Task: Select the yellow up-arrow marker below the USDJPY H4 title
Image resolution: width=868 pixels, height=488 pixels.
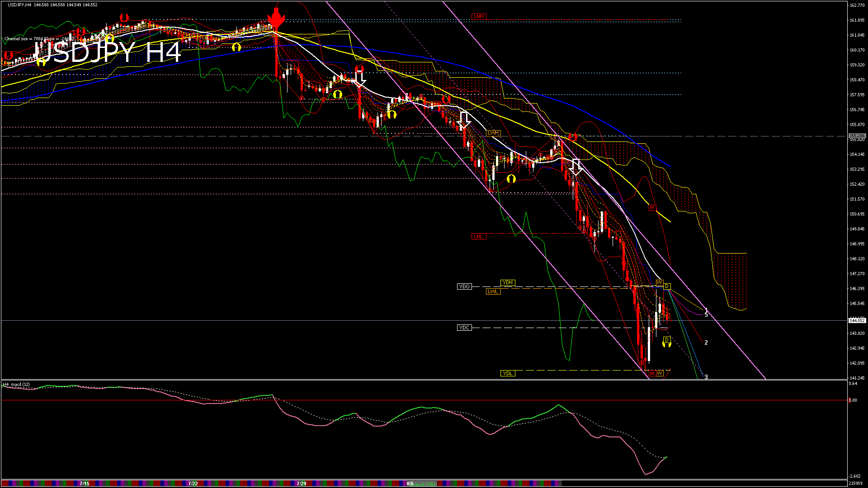Action: [42, 62]
